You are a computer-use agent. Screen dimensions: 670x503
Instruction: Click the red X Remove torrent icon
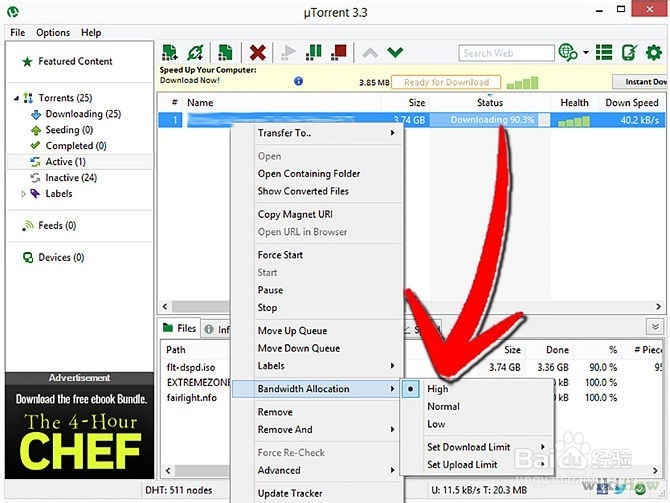coord(258,53)
